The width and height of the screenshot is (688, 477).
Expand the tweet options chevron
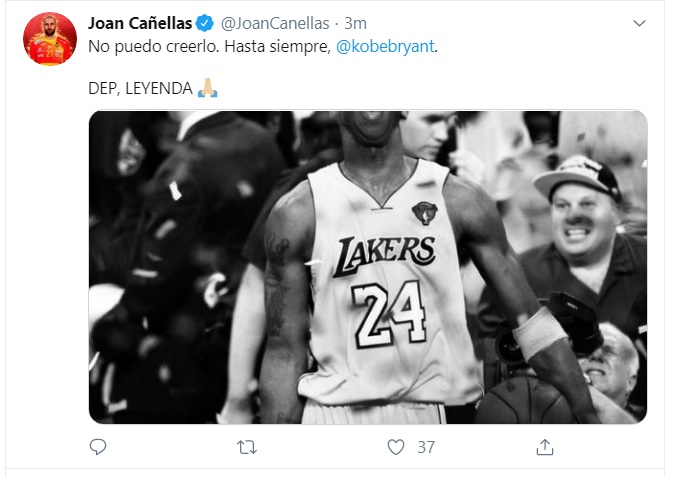click(x=641, y=23)
